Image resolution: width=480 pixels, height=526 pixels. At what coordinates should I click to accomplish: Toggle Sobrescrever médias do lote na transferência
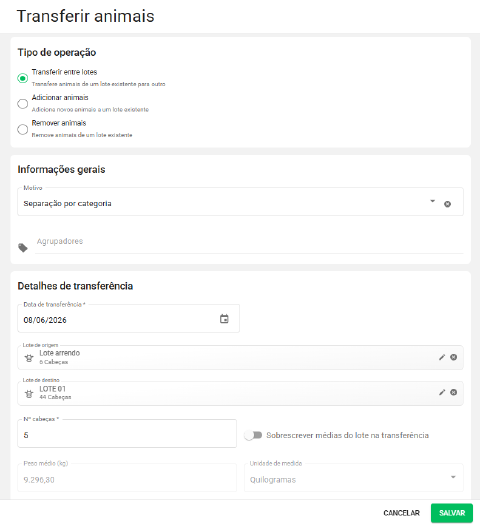(253, 435)
